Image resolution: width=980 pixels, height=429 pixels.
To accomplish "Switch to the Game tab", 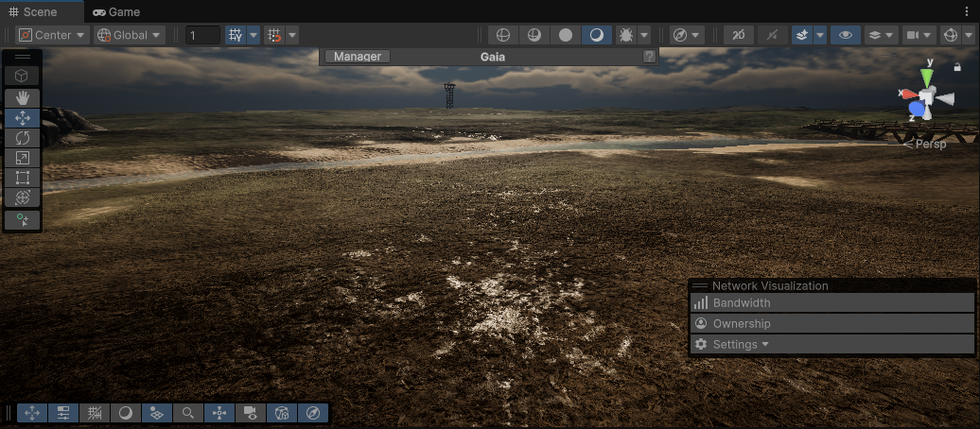I will [116, 12].
